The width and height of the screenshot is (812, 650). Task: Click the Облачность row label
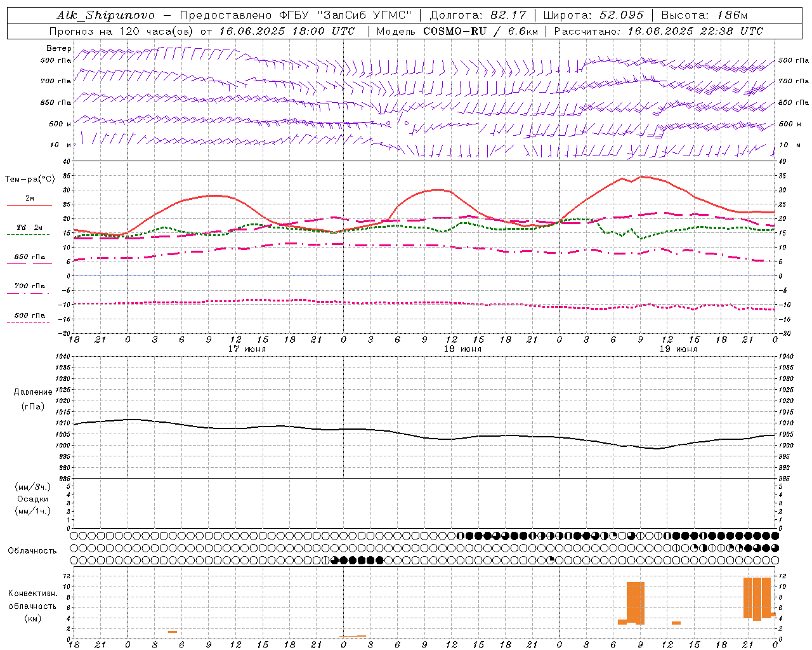click(x=32, y=550)
